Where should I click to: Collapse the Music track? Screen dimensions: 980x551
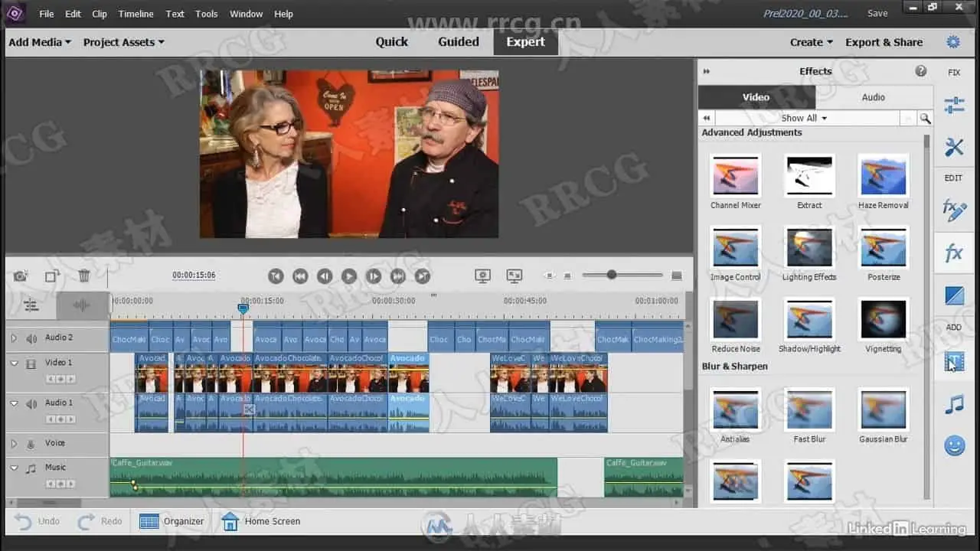click(x=13, y=468)
